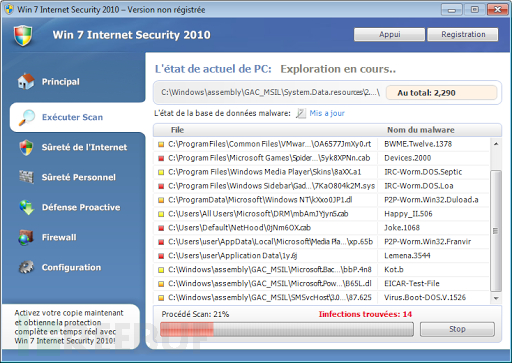Click the scan progress bar
Image resolution: width=512 pixels, height=363 pixels.
click(287, 329)
